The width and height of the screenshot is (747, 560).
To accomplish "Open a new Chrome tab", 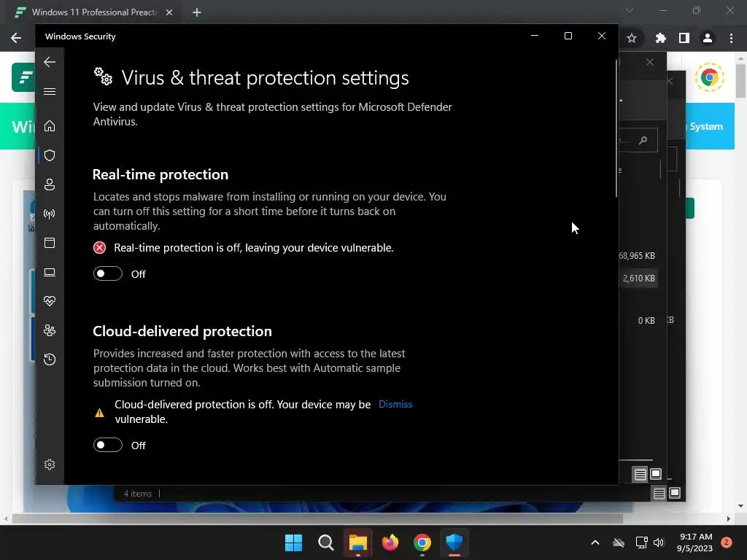I will coord(197,12).
